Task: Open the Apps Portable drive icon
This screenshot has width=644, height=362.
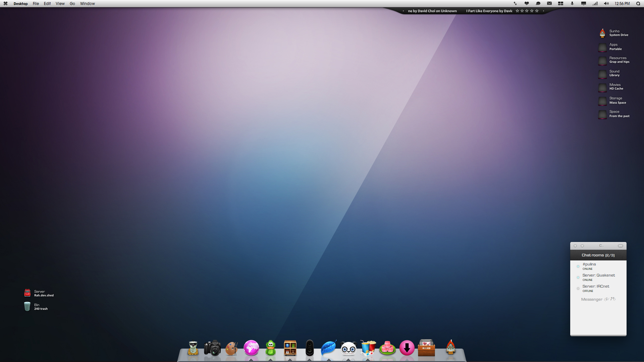Action: (x=602, y=47)
